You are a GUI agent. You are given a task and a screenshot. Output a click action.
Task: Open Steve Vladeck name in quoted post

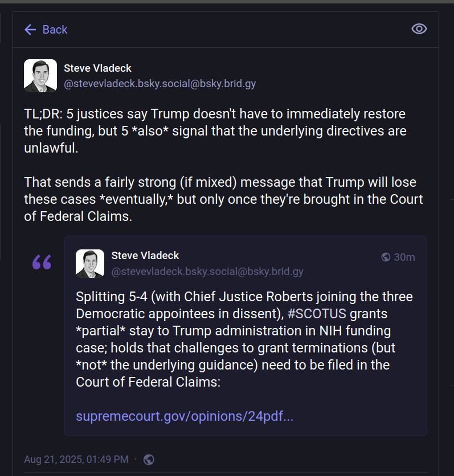coord(145,256)
